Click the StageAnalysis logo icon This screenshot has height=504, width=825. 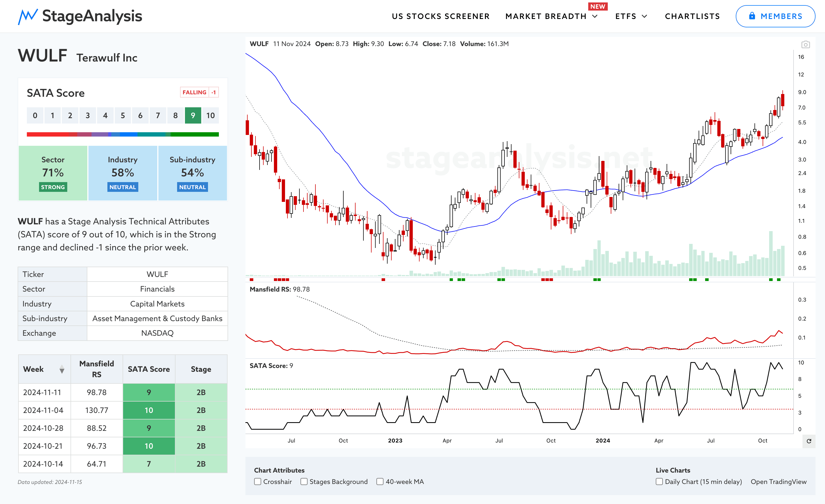tap(27, 16)
